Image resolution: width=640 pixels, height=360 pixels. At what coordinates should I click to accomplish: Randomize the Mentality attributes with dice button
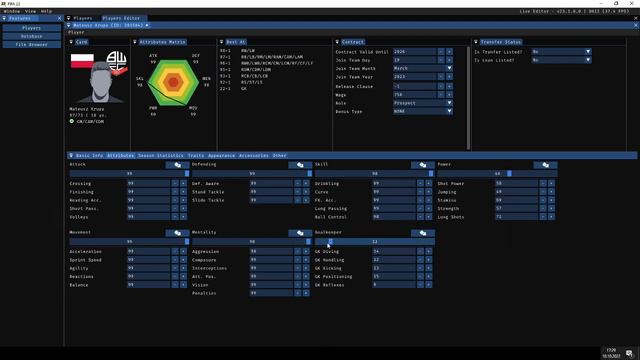coord(300,233)
